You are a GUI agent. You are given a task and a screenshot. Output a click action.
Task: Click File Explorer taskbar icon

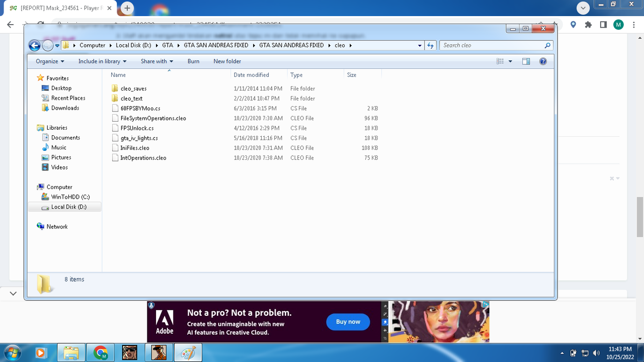tap(71, 352)
